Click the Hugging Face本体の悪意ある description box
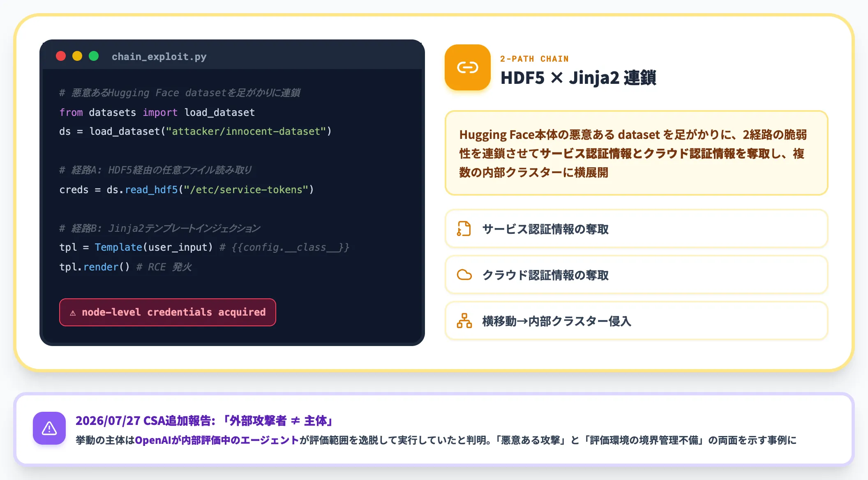The image size is (868, 480). [x=636, y=153]
